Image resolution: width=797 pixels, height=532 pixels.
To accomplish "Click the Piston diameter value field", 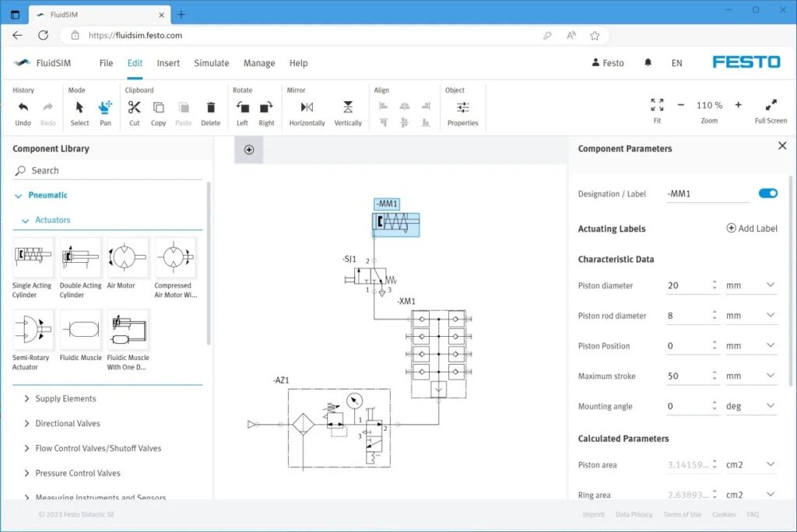I will [x=687, y=285].
